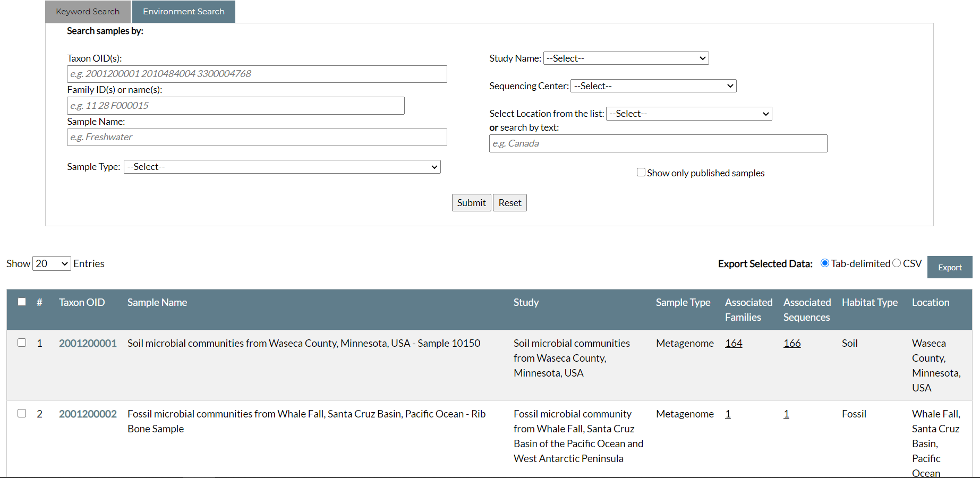Open the Environment Search tab

[x=183, y=12]
